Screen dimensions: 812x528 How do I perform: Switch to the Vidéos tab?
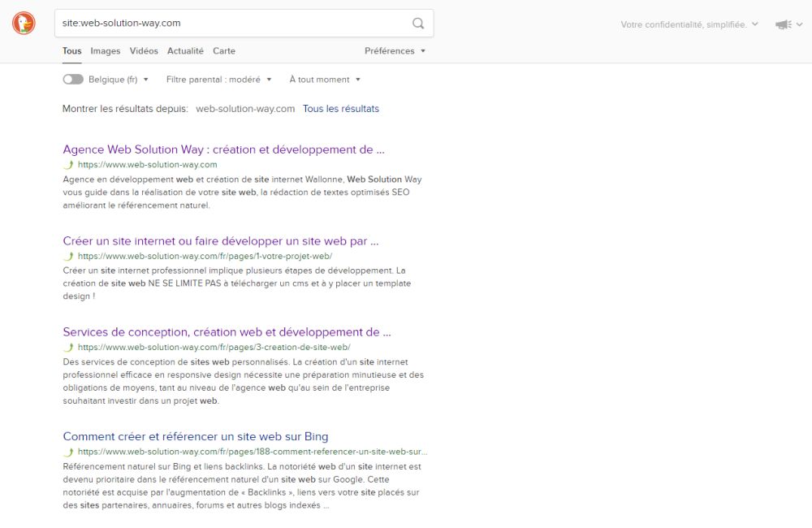click(144, 51)
